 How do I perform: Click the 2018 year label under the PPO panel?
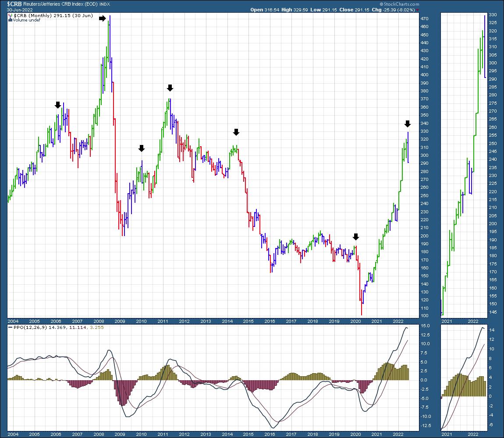312,434
